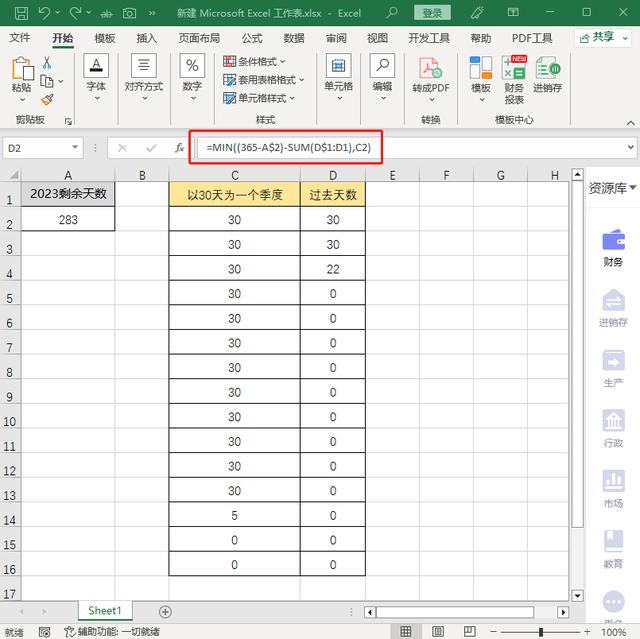Click the Cancel X button in formula bar
640x639 pixels.
[122, 147]
